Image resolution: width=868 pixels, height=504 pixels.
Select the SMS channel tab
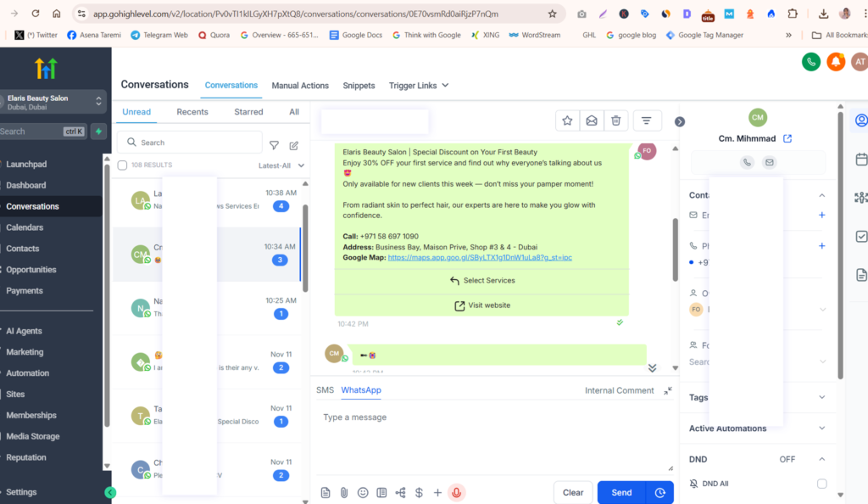[325, 390]
